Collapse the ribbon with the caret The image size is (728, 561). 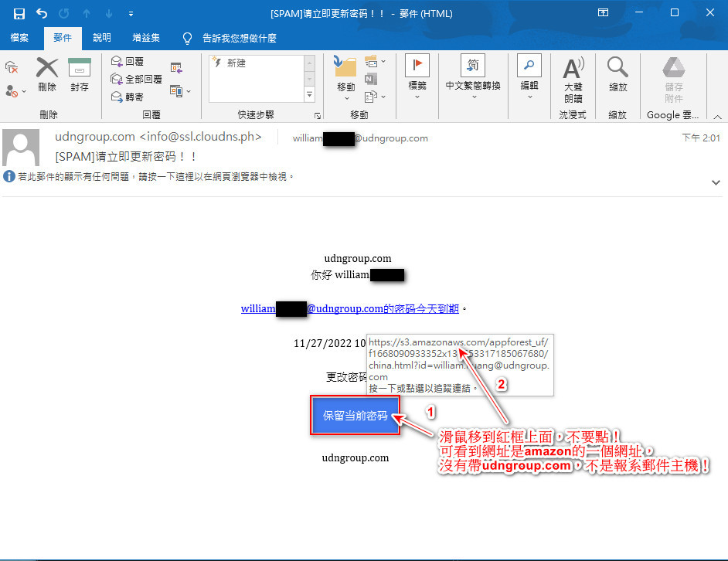pyautogui.click(x=717, y=117)
